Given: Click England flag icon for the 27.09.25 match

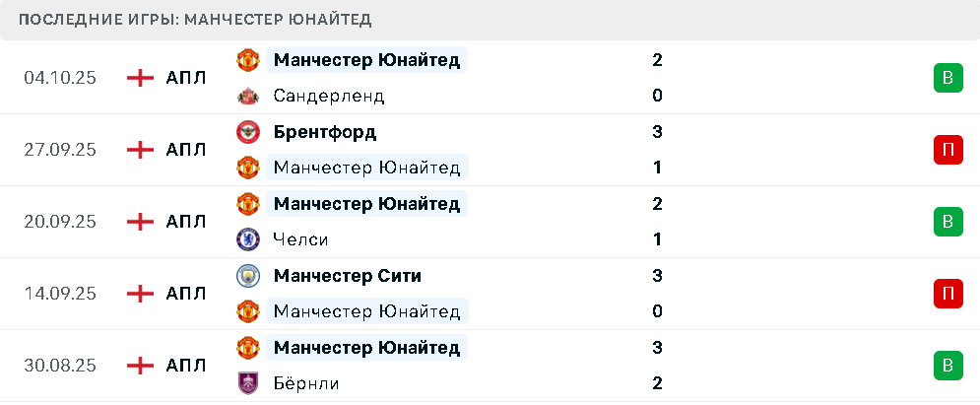Looking at the screenshot, I should 141,150.
